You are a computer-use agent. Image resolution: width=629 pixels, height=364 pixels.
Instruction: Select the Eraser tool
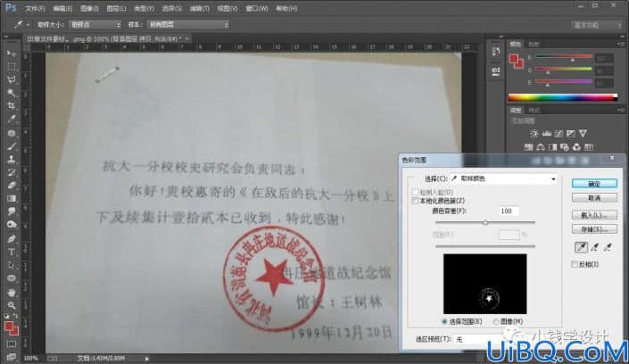click(12, 186)
